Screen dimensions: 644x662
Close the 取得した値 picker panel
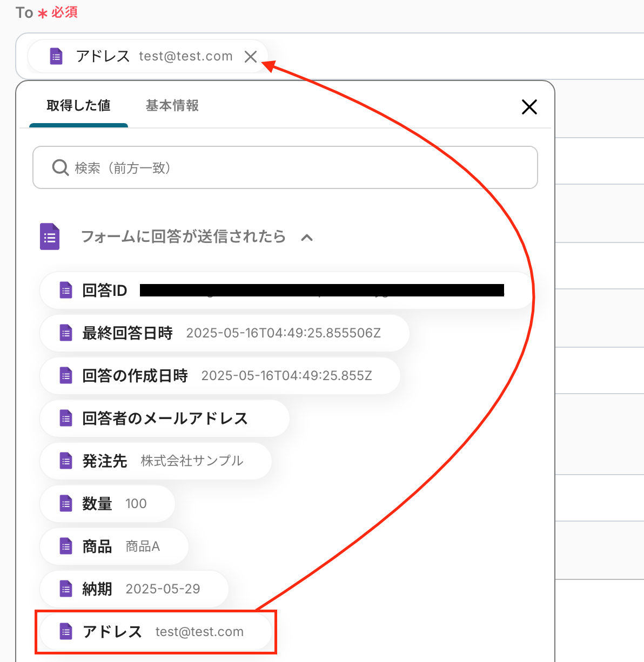tap(529, 107)
